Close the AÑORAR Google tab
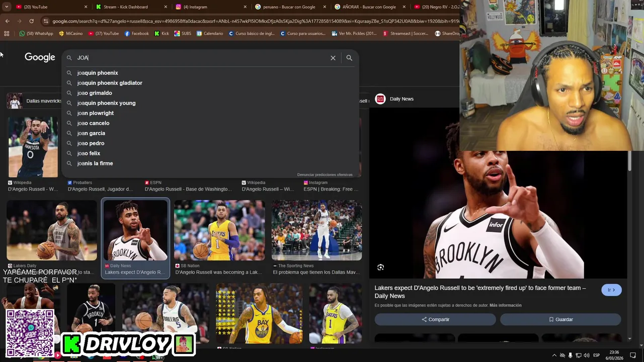This screenshot has width=644, height=362. [x=404, y=7]
